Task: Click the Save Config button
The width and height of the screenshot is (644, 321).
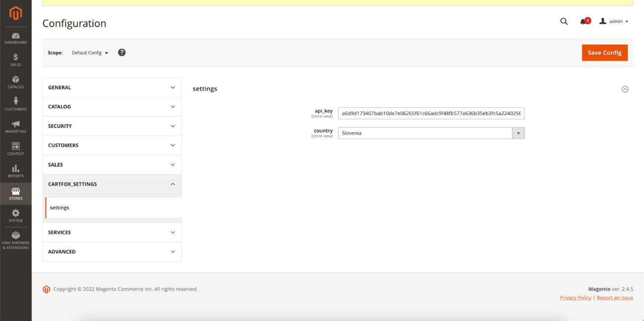Action: pos(605,53)
